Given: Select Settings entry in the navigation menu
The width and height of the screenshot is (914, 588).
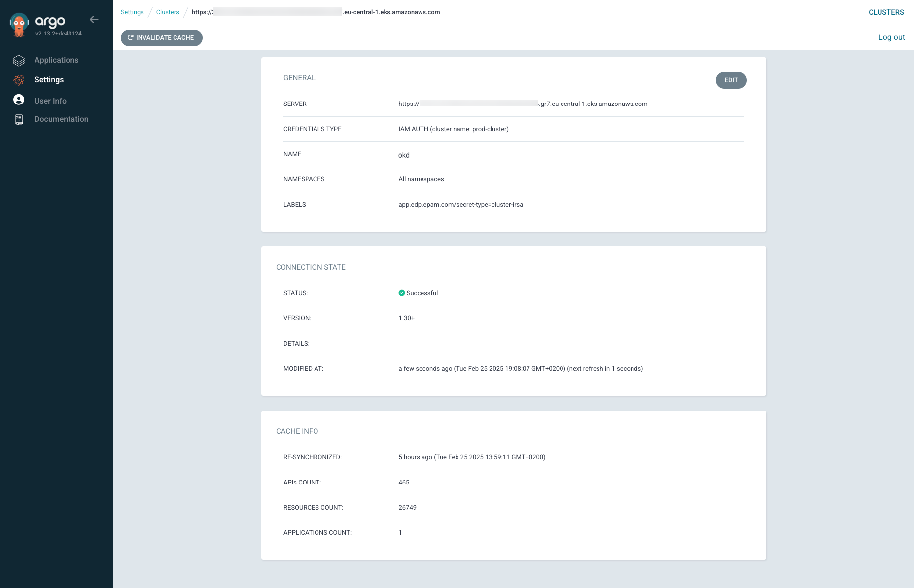Looking at the screenshot, I should coord(49,79).
